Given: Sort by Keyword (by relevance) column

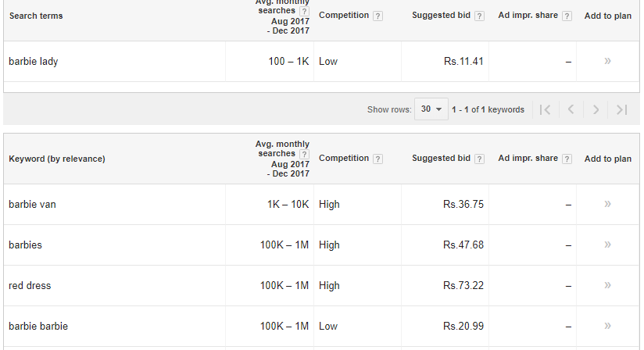Looking at the screenshot, I should tap(57, 159).
